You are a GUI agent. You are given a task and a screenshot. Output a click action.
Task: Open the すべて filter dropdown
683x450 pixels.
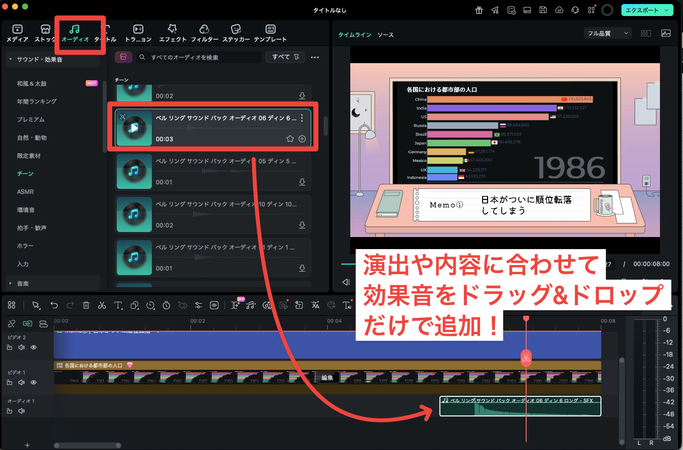[x=285, y=57]
